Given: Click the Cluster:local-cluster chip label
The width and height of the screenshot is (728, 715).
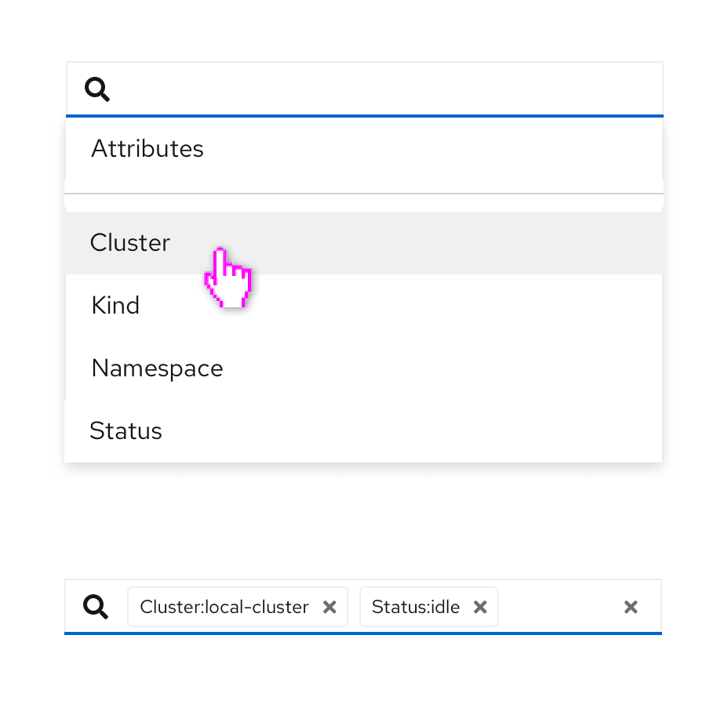Looking at the screenshot, I should point(224,607).
